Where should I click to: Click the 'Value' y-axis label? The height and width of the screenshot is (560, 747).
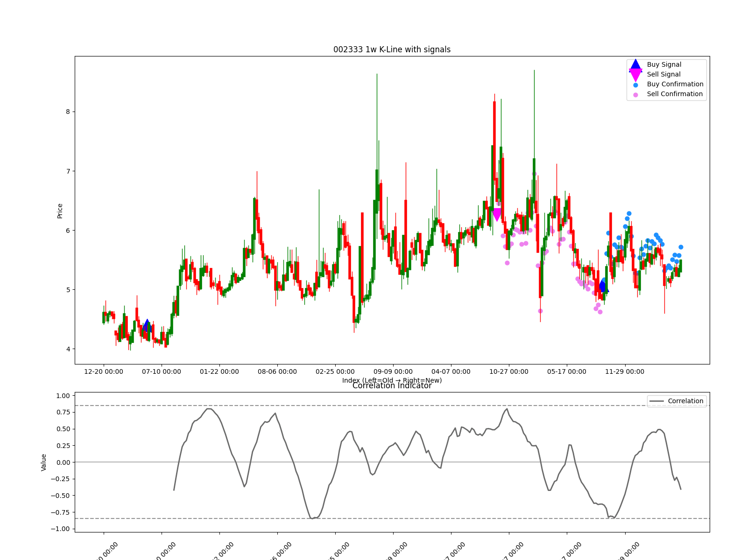[x=44, y=462]
